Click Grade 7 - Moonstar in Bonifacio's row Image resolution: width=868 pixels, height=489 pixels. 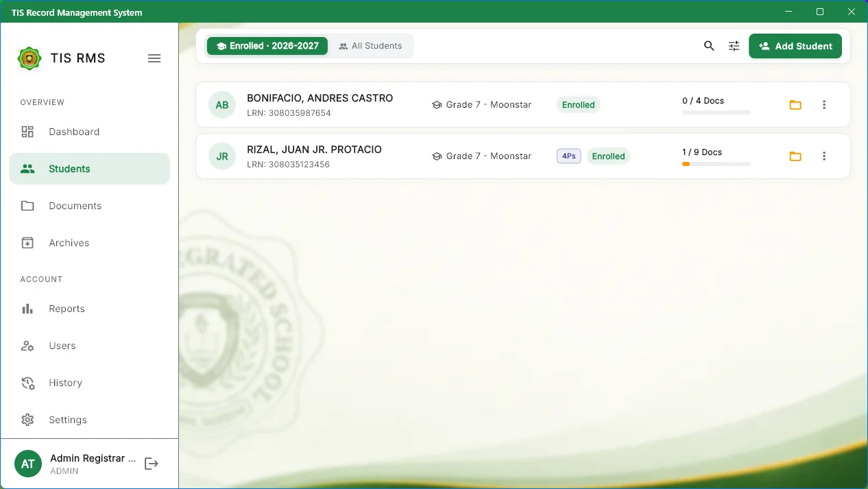pos(489,105)
